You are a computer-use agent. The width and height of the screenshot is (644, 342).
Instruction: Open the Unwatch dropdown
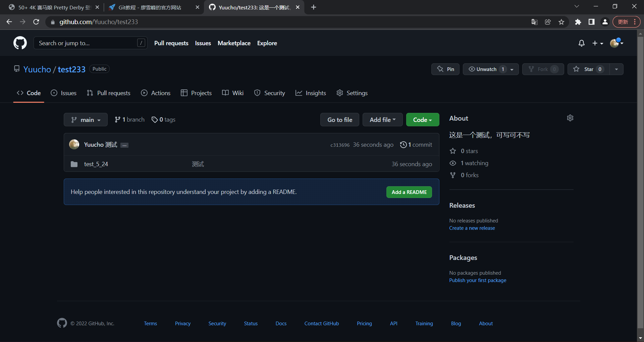pyautogui.click(x=491, y=69)
